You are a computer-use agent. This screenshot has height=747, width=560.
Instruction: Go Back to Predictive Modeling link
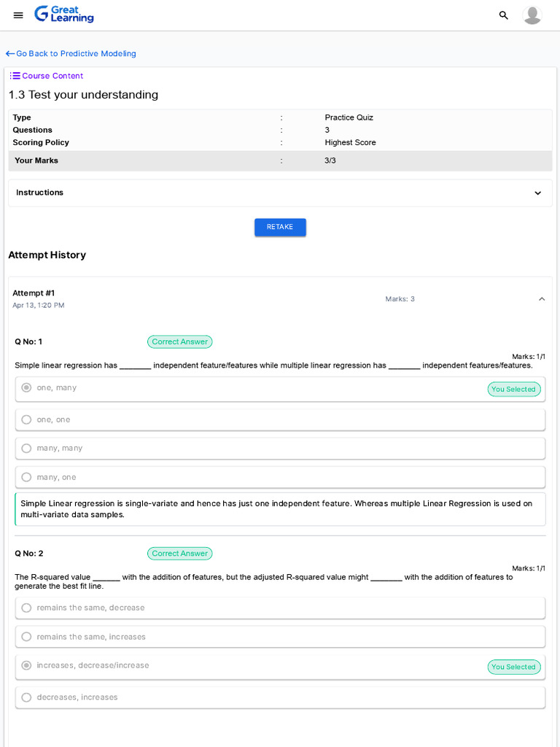pyautogui.click(x=76, y=54)
